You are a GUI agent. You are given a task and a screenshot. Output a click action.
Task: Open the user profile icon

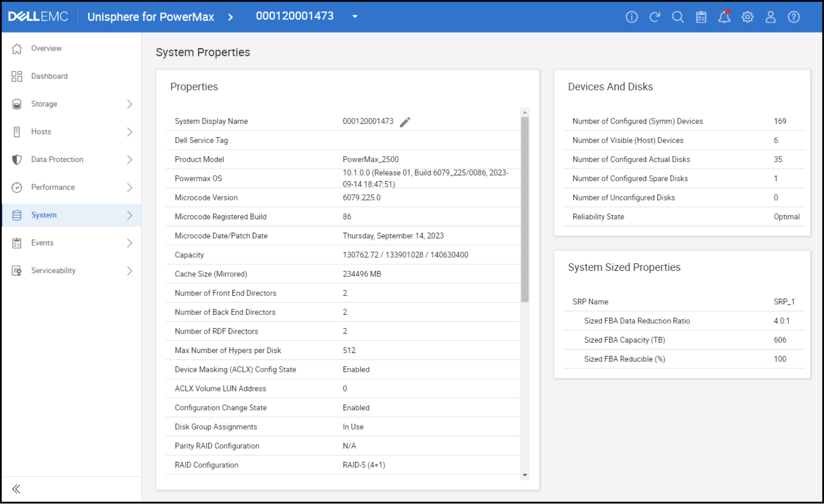pyautogui.click(x=771, y=17)
